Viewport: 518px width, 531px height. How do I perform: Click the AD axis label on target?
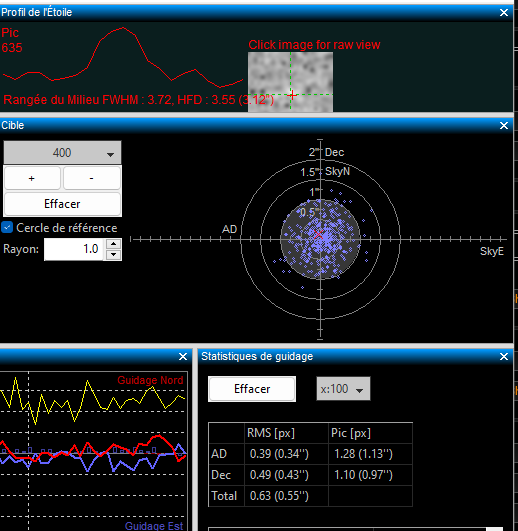click(229, 229)
